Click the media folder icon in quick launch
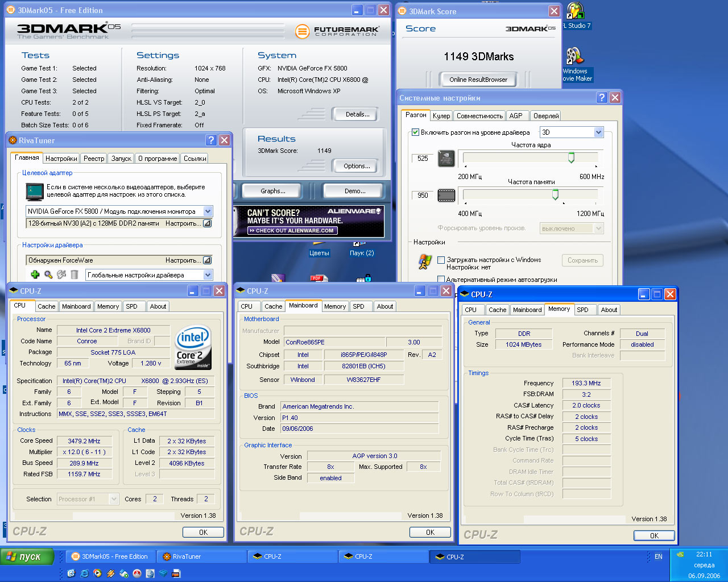Image resolution: width=728 pixels, height=582 pixels. 124,573
